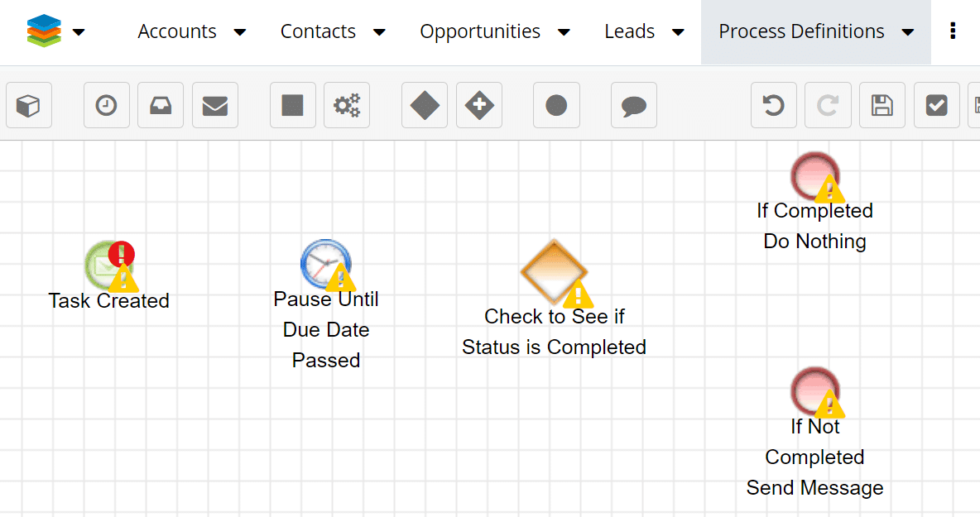Select the send message envelope tool

[x=214, y=105]
